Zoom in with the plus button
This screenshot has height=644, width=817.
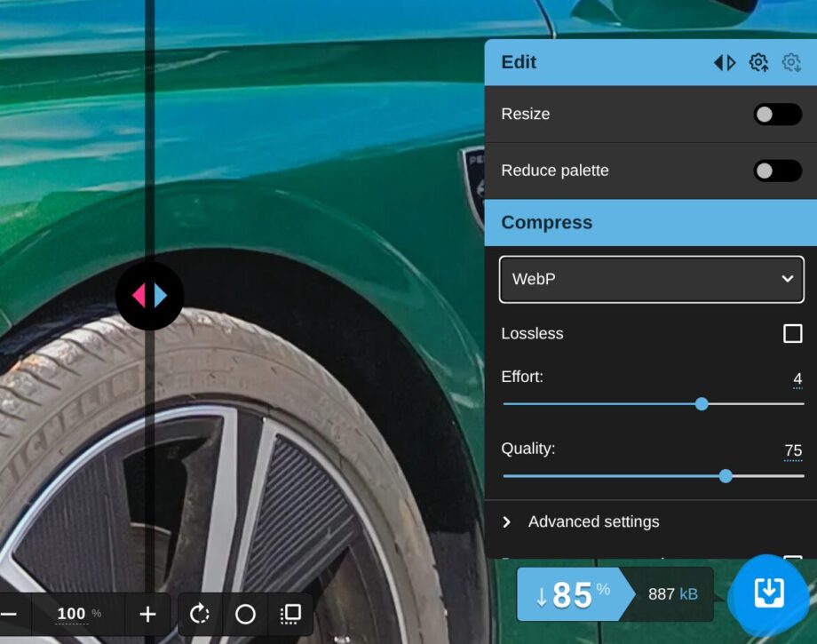(x=147, y=614)
